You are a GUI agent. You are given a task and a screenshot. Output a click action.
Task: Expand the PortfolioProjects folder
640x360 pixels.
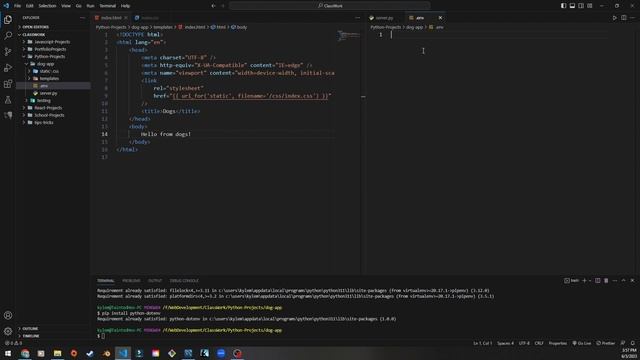pyautogui.click(x=50, y=49)
